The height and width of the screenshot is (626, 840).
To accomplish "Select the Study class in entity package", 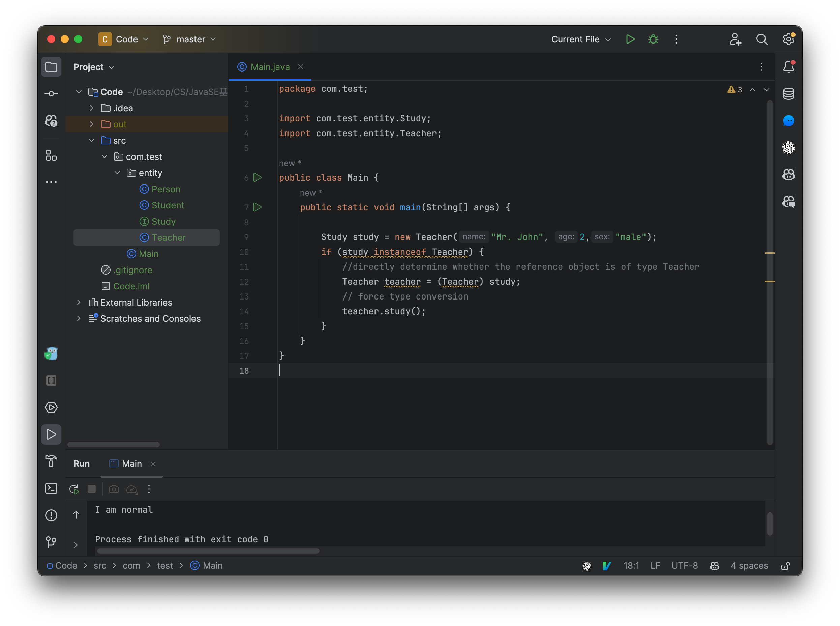I will pos(164,221).
